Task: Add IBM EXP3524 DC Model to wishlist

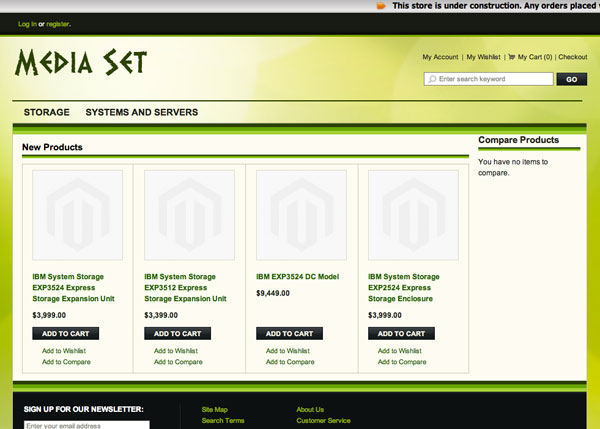Action: click(288, 351)
